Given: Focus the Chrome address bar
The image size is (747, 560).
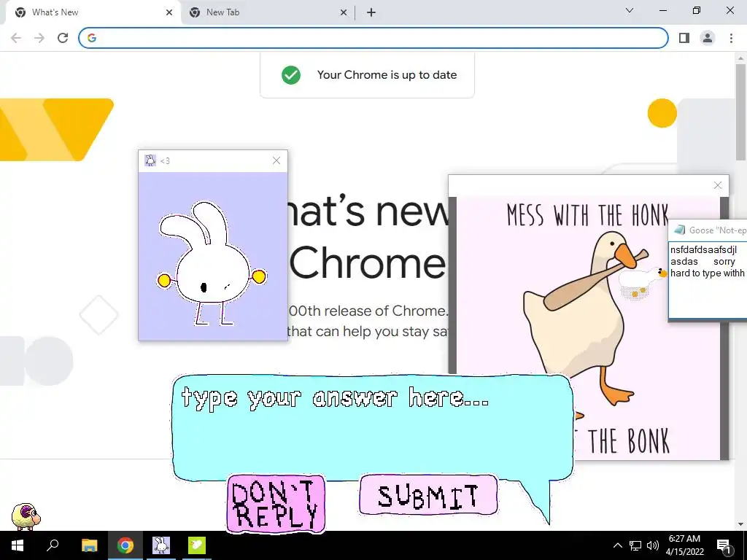Looking at the screenshot, I should [373, 38].
